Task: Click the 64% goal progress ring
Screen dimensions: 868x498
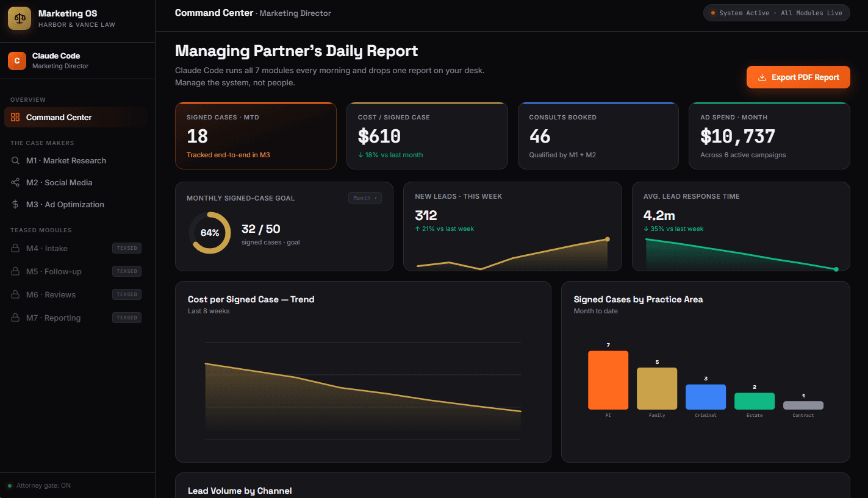Action: (x=210, y=233)
